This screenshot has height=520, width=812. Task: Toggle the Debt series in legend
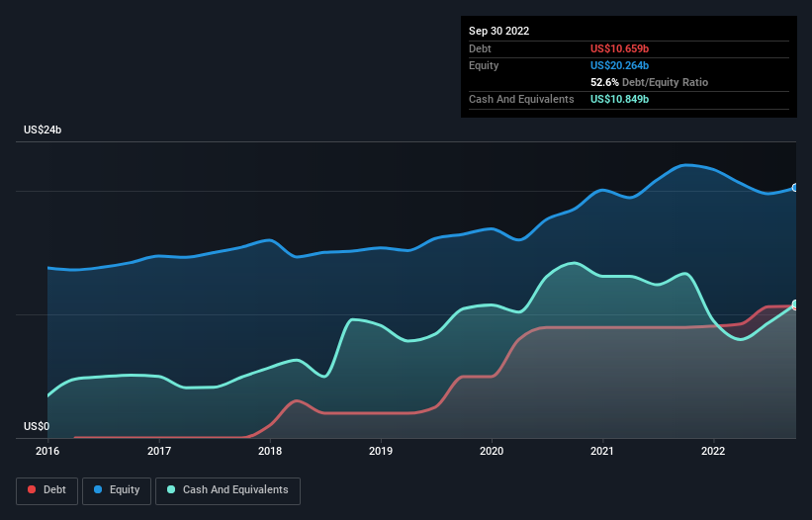pos(47,490)
